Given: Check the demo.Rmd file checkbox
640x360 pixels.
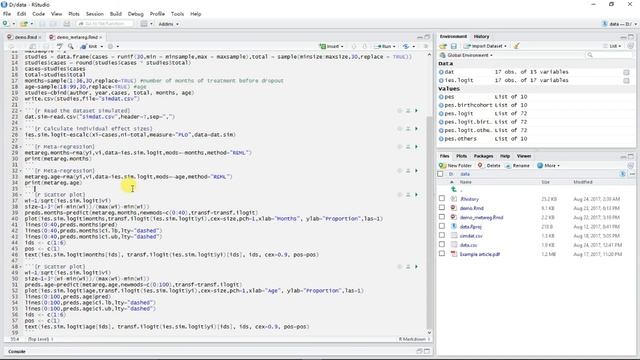Looking at the screenshot, I should 442,208.
